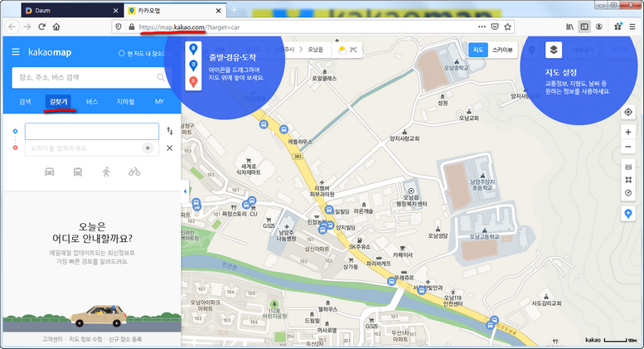Open the 신규 장소 등록 link
This screenshot has height=349, width=644.
tap(125, 339)
